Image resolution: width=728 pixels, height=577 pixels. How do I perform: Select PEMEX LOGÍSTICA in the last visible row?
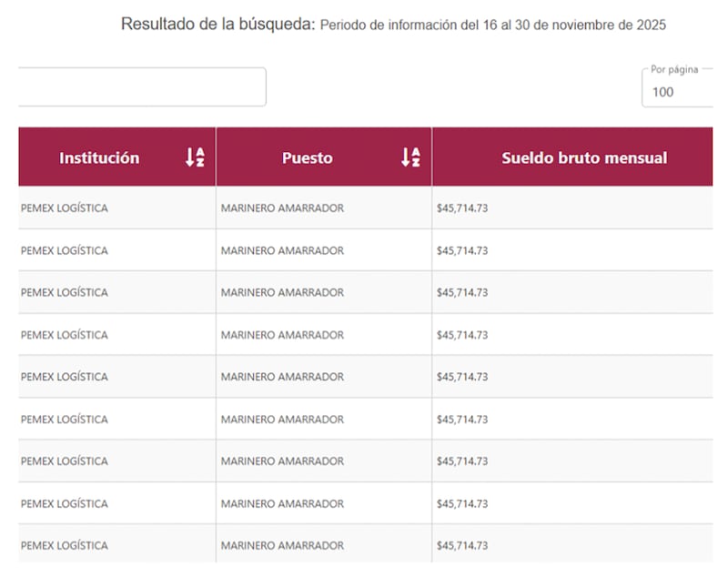(x=64, y=546)
